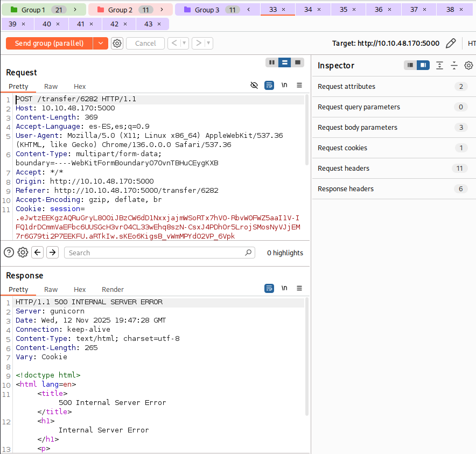Go to previous search match arrow
This screenshot has width=476, height=454.
(38, 253)
